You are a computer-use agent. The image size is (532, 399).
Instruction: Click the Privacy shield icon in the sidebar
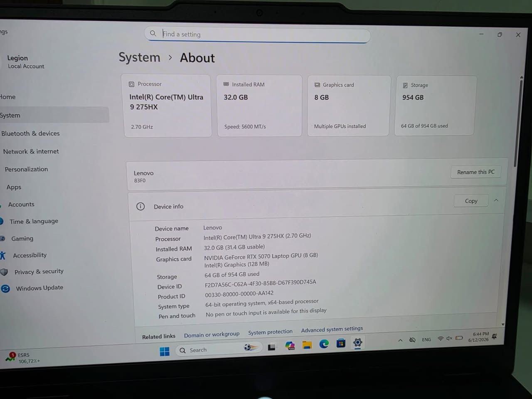pos(4,272)
